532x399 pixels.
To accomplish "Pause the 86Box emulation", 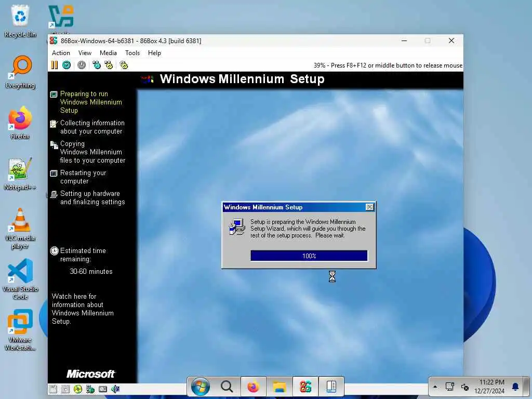I will pyautogui.click(x=54, y=65).
